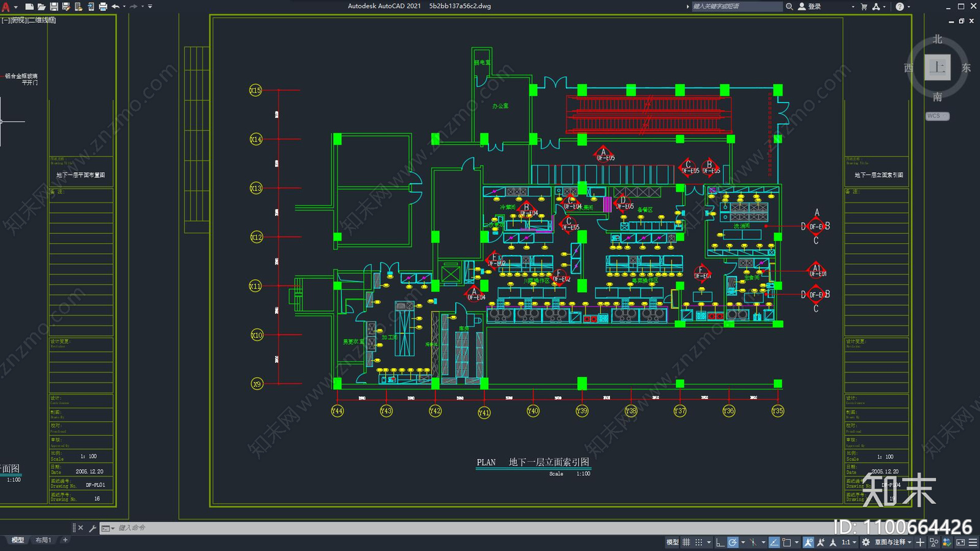
Task: Toggle polar tracking in status bar
Action: pyautogui.click(x=733, y=542)
